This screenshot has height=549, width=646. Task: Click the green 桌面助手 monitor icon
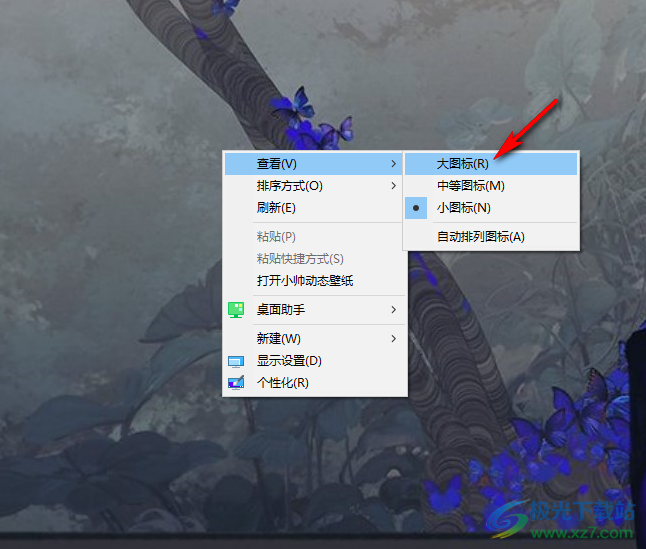click(236, 310)
